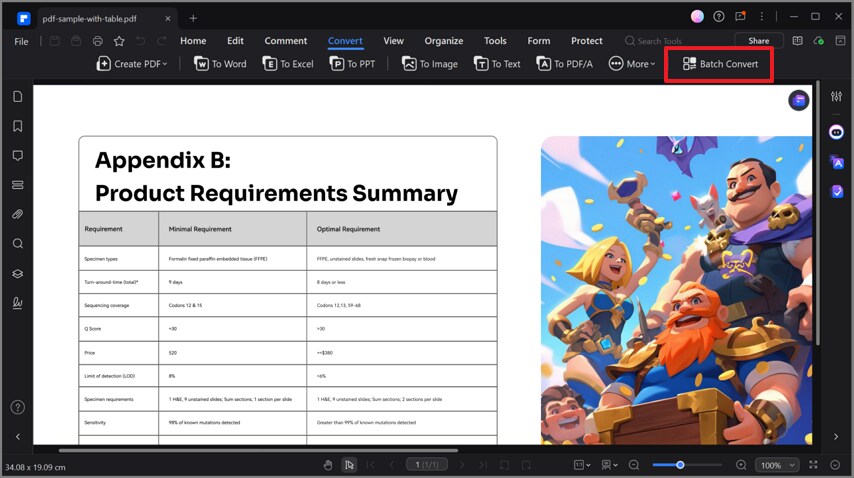Click the Undo arrow icon

pyautogui.click(x=141, y=41)
